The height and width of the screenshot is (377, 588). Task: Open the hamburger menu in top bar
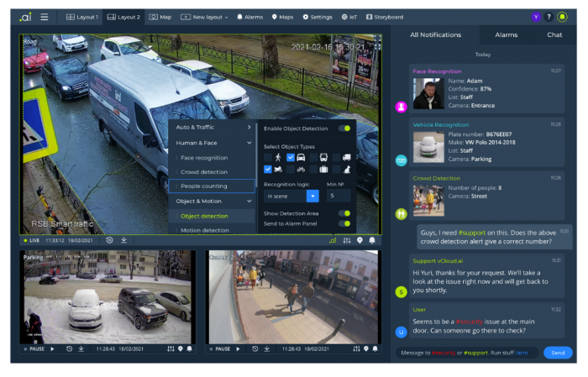point(45,17)
